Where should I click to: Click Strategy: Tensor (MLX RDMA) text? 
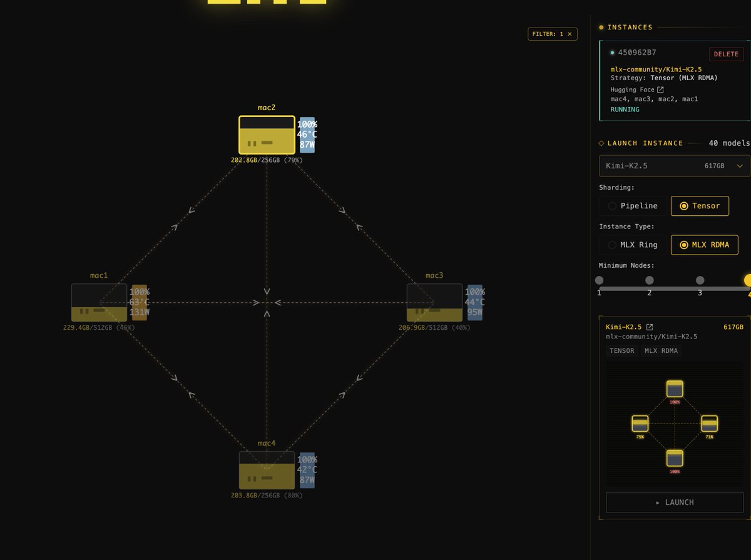(664, 78)
